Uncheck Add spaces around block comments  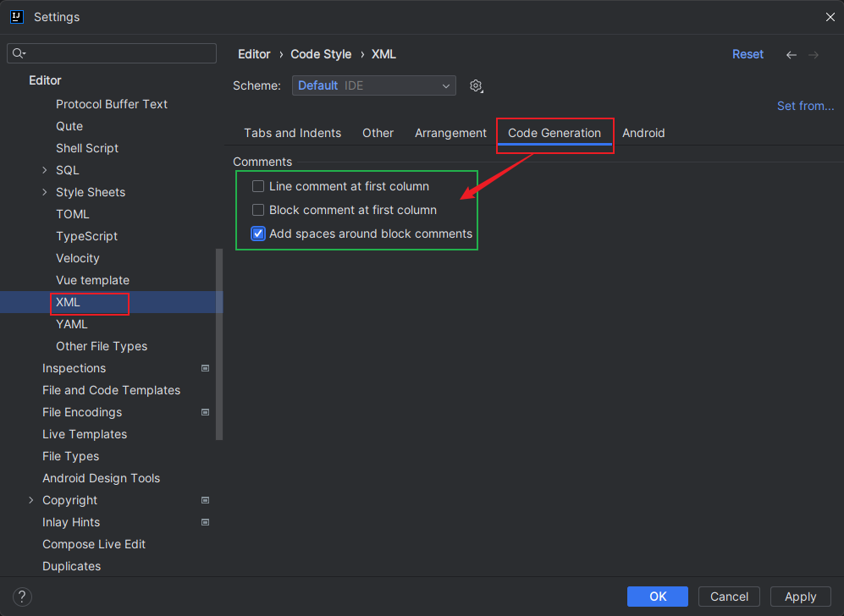tap(258, 234)
